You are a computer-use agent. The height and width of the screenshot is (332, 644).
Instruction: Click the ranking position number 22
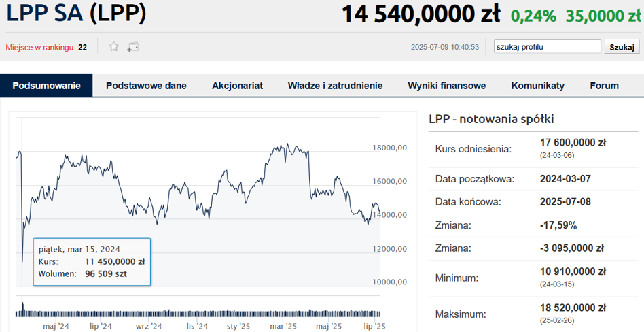(83, 48)
